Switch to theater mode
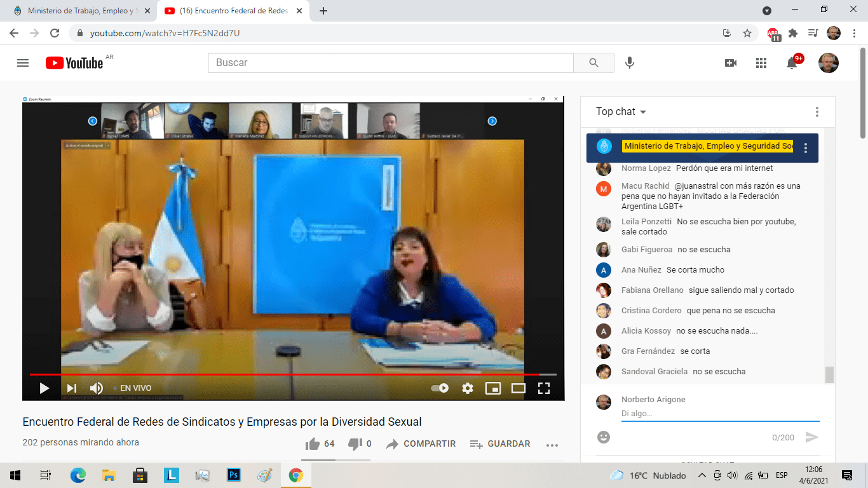The height and width of the screenshot is (488, 868). coord(519,388)
